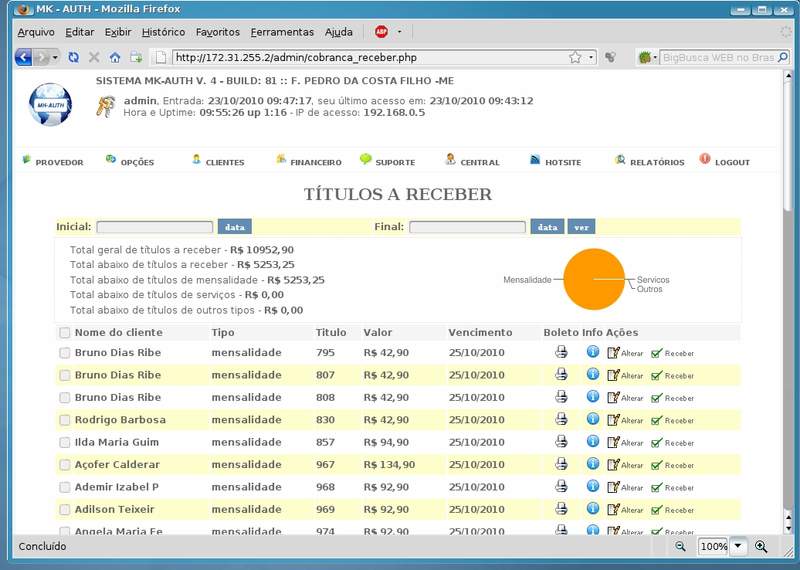Screen dimensions: 800x570
Task: Show info for título 795
Action: (x=592, y=352)
